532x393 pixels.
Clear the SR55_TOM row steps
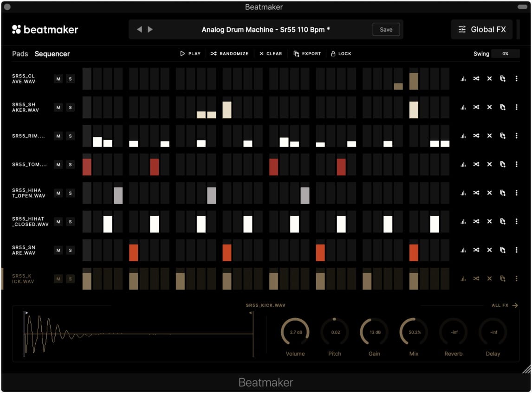tap(489, 164)
